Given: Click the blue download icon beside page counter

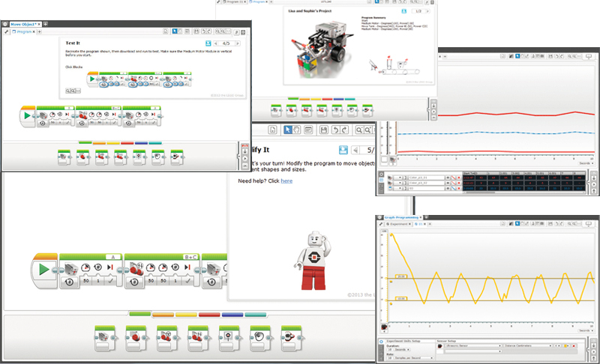Looking at the screenshot, I should pos(343,150).
